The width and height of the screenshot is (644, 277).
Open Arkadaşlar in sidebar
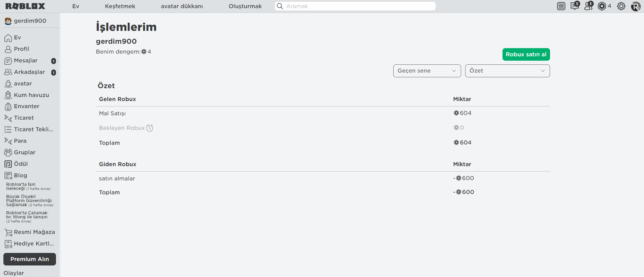click(x=24, y=72)
